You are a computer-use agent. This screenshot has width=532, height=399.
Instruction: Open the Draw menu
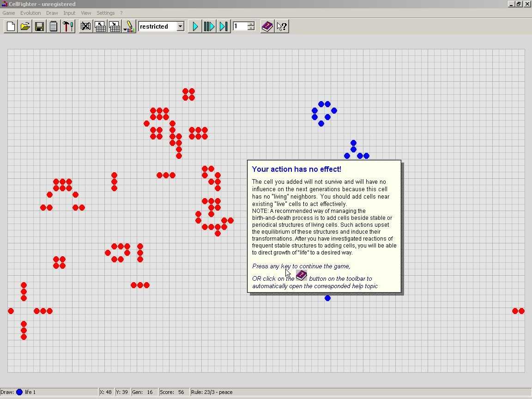point(52,13)
